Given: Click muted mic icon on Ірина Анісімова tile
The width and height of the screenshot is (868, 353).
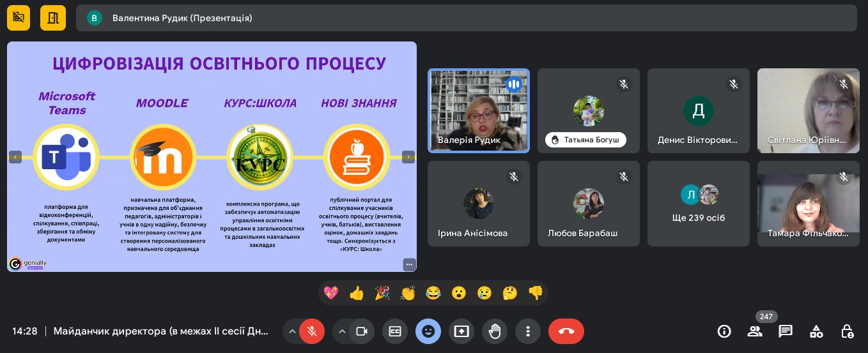Looking at the screenshot, I should (514, 176).
